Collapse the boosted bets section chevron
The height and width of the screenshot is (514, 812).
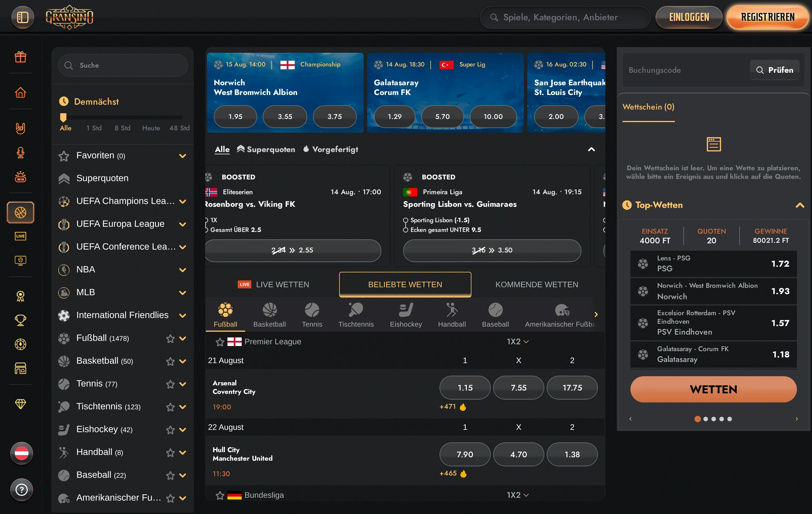pyautogui.click(x=591, y=149)
